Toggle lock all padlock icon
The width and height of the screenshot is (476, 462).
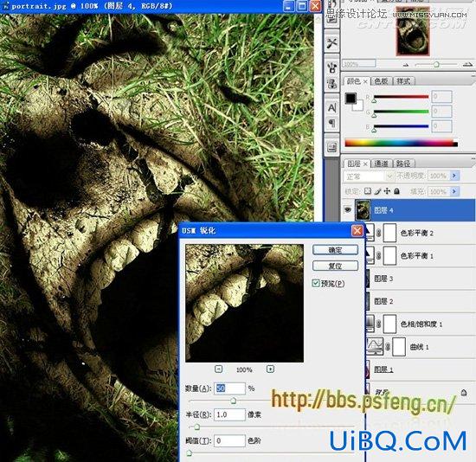pyautogui.click(x=396, y=191)
